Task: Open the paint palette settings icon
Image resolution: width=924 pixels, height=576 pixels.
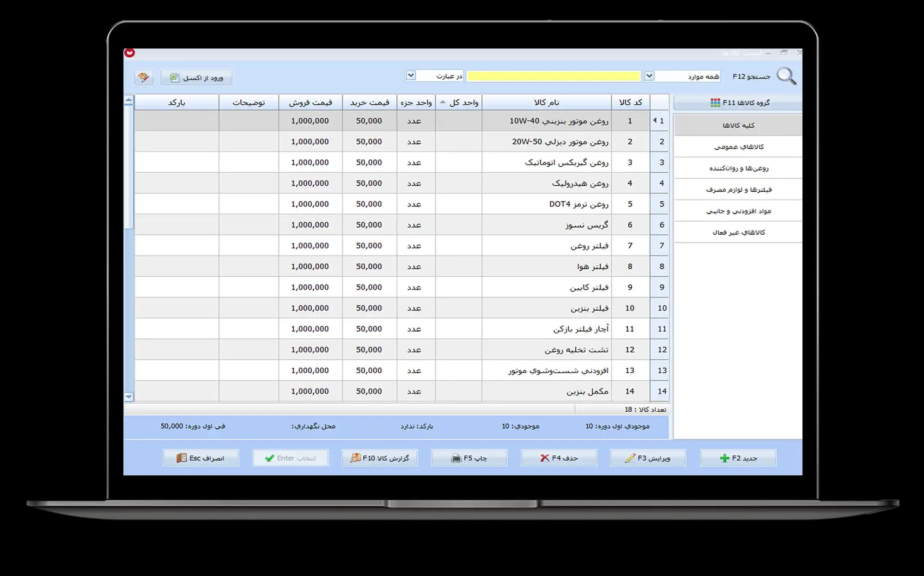Action: [144, 77]
